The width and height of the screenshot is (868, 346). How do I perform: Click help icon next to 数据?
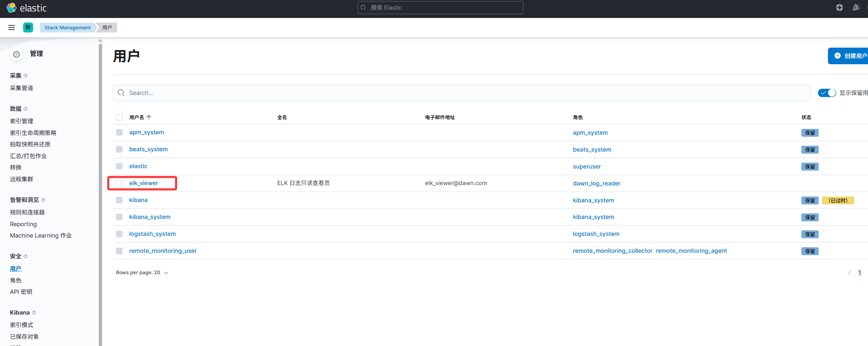pos(26,109)
